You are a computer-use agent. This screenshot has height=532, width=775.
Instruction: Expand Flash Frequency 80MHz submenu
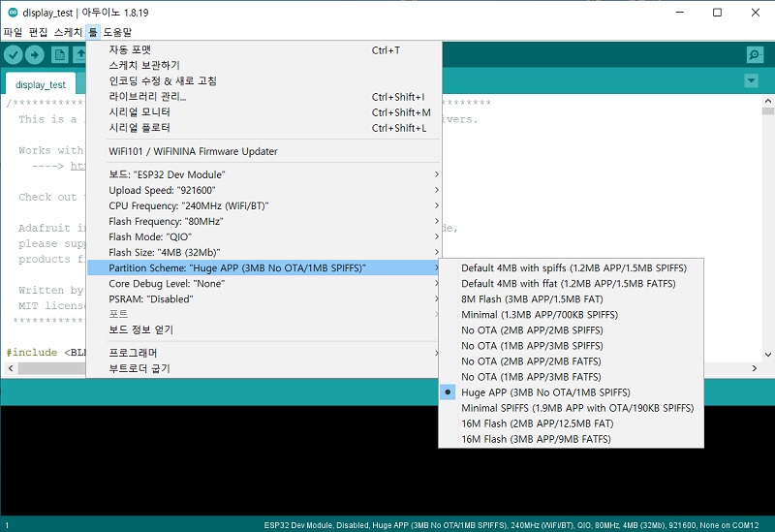click(263, 221)
